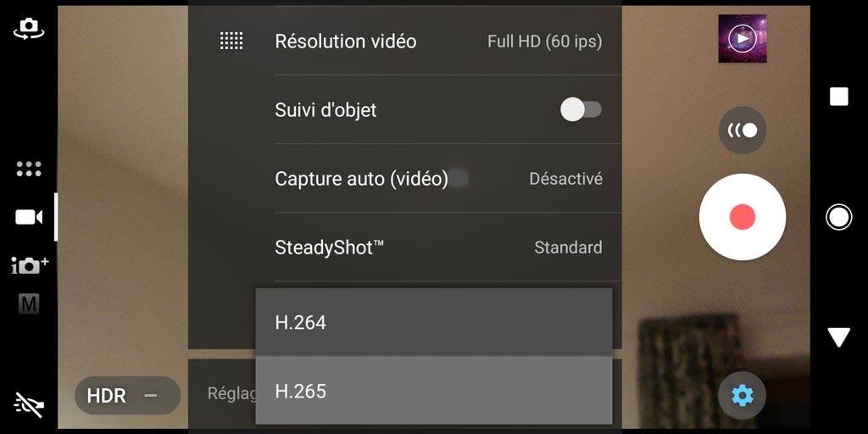Tap the flash-off lamp icon

[29, 404]
